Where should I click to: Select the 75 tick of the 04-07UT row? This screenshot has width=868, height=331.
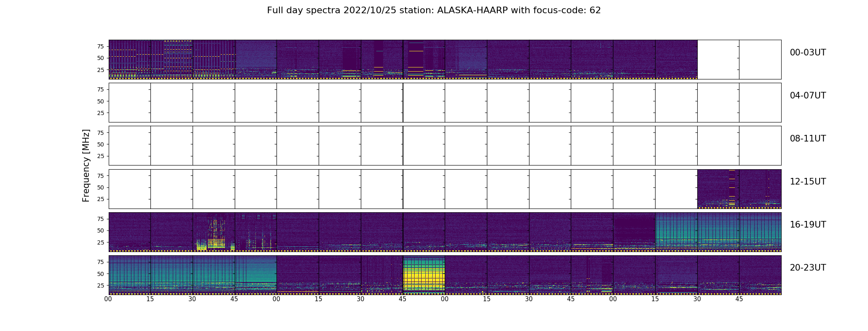coord(100,89)
